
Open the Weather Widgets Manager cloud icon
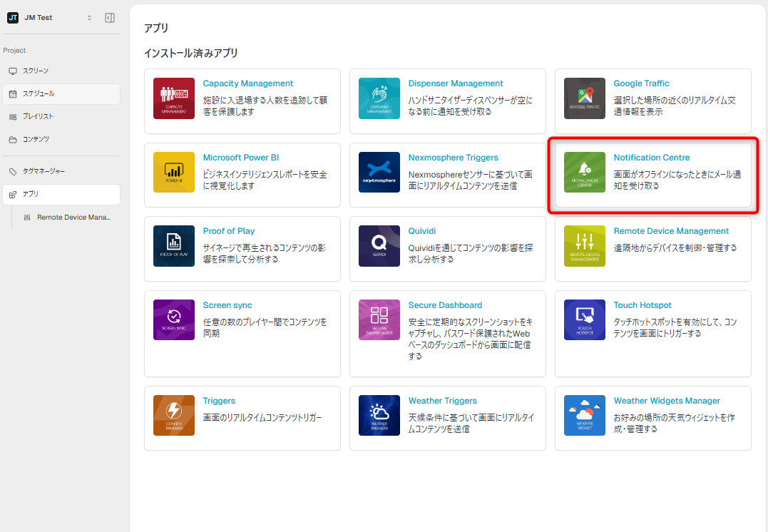coord(584,416)
